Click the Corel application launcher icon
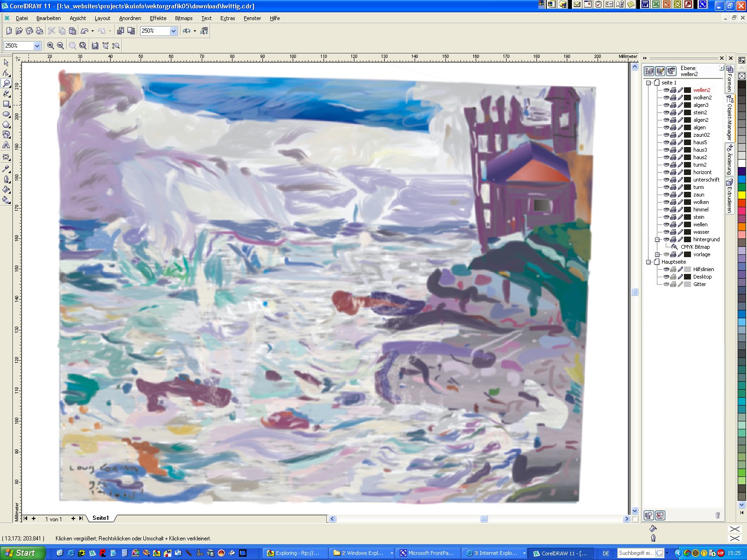The width and height of the screenshot is (747, 560). (x=187, y=31)
